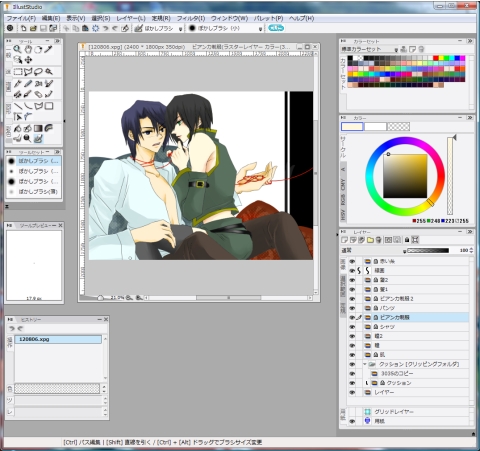Select the Pencil tool in Tools palette
The image size is (480, 451).
tap(28, 84)
